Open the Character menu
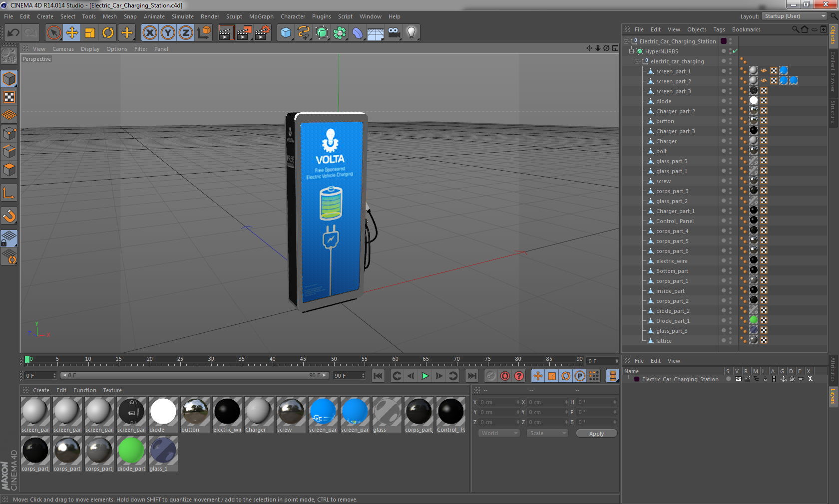 point(293,16)
